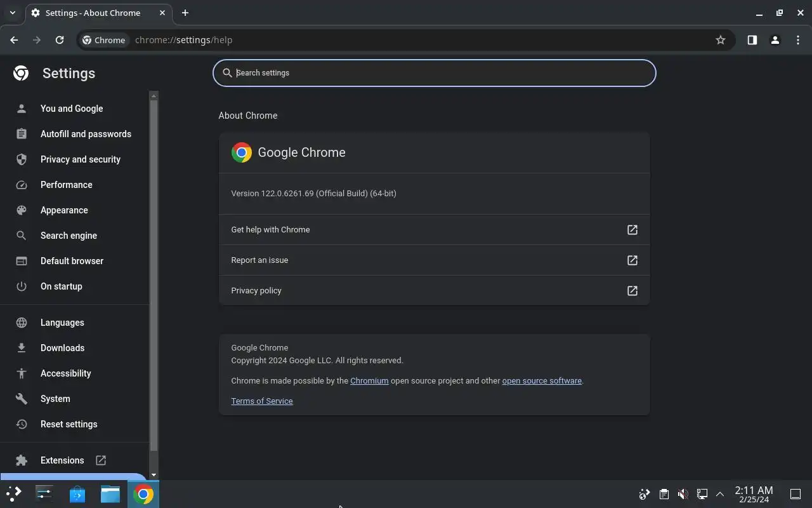Expand hidden system tray icons arrow
Image resolution: width=812 pixels, height=508 pixels.
(720, 494)
